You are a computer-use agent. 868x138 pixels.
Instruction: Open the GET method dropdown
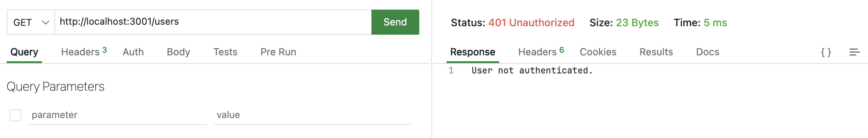click(x=31, y=22)
